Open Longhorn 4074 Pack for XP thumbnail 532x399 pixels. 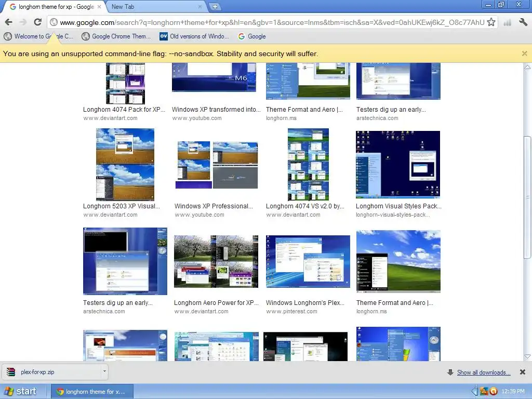click(x=126, y=83)
